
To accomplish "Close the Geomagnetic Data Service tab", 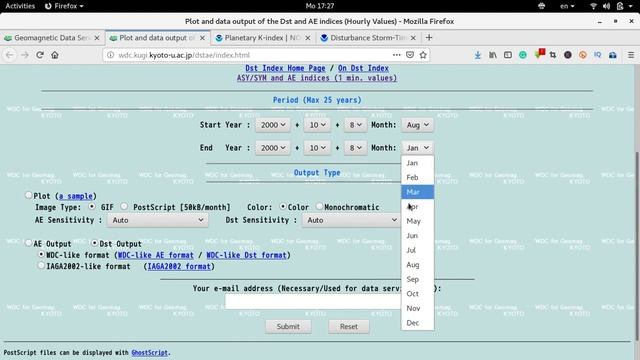I will pyautogui.click(x=97, y=38).
